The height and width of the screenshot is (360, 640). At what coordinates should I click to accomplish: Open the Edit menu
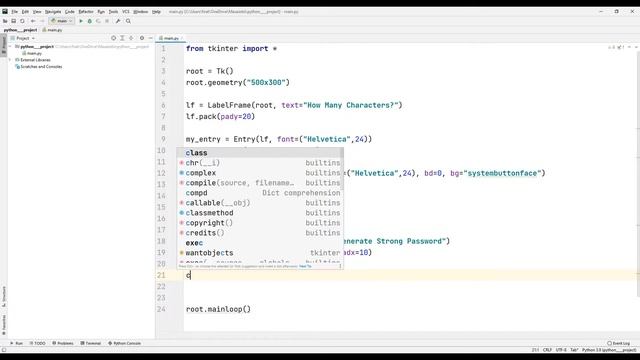click(x=25, y=12)
